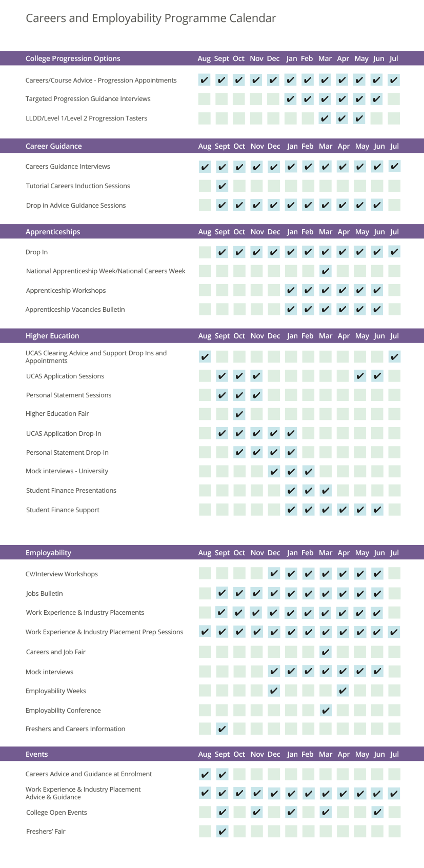
Task: Click the Higher Education Fair October checkmark
Action: [x=239, y=414]
